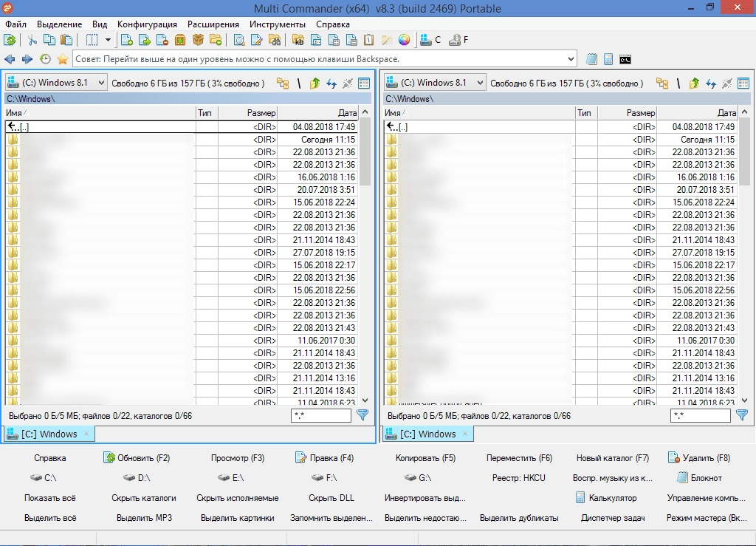Screen dimensions: 756x546
Task: Click the selection rectangle toolbar icon
Action: [92, 40]
